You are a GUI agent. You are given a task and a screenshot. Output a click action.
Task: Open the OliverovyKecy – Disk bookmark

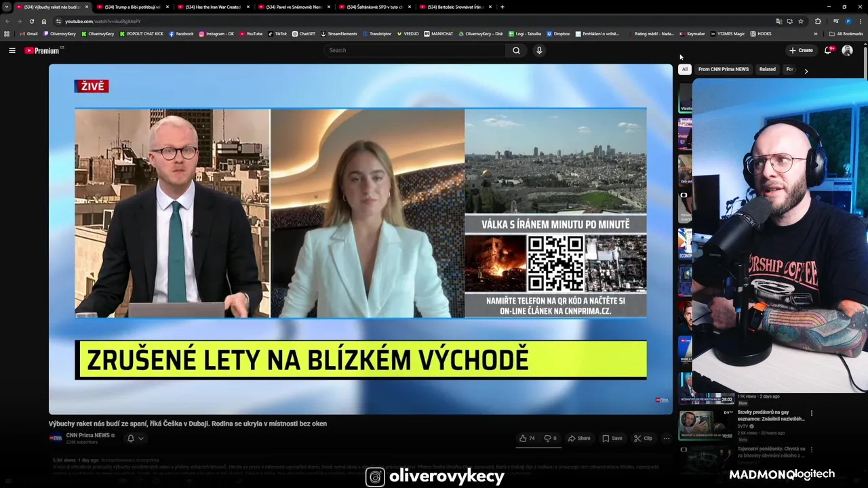tap(480, 33)
